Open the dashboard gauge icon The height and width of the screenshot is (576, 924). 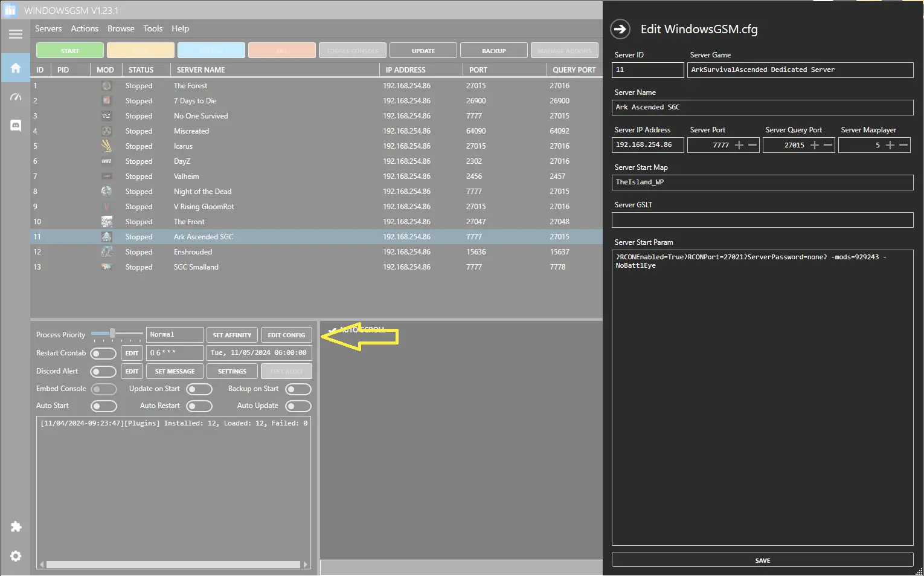click(x=16, y=97)
